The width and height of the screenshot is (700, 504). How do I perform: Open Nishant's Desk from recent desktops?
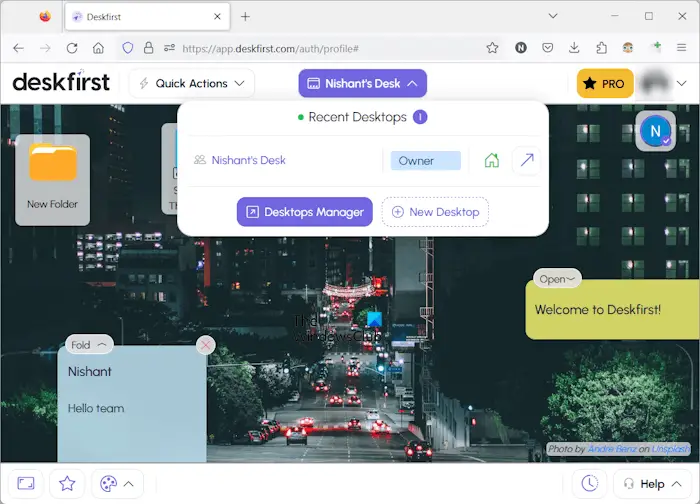(248, 160)
